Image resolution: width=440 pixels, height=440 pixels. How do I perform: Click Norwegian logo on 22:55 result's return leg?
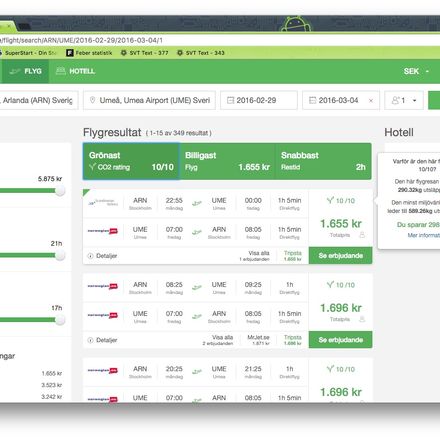point(103,231)
